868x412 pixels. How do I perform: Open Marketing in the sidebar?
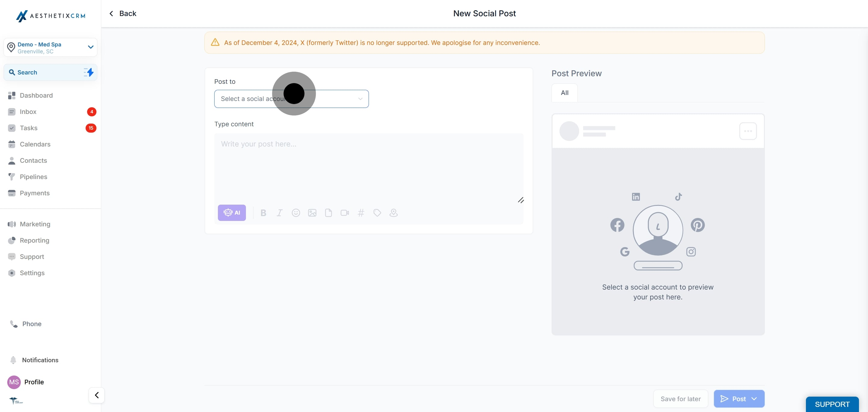click(x=35, y=224)
